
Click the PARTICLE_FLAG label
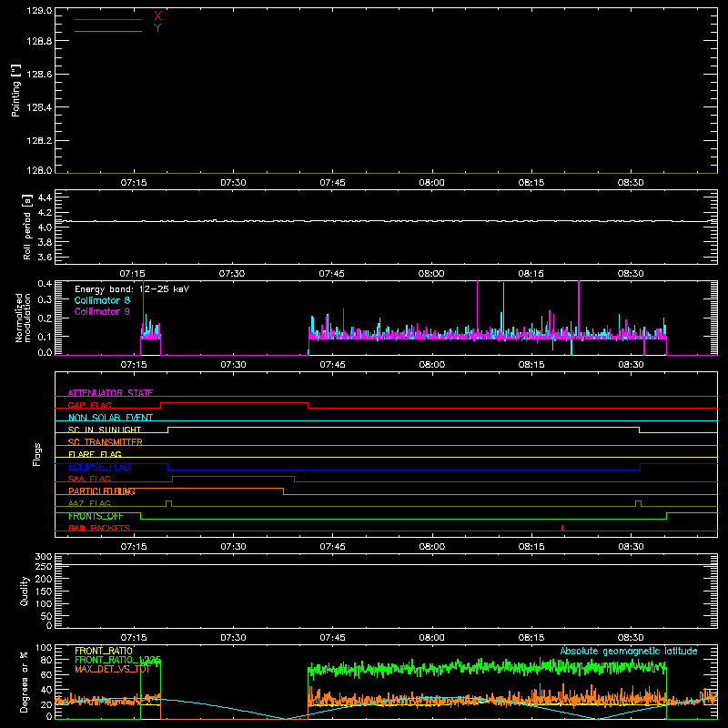point(102,491)
